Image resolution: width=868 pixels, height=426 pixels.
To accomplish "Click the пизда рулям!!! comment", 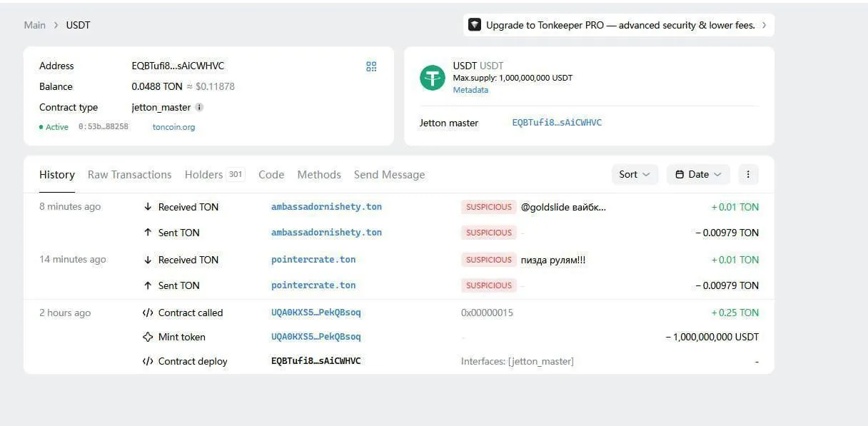I will (553, 260).
